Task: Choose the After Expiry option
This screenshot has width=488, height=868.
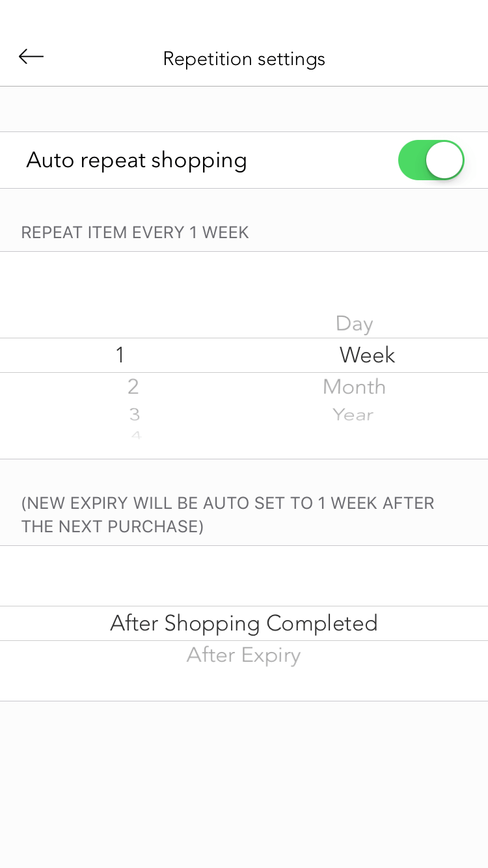Action: point(244,655)
